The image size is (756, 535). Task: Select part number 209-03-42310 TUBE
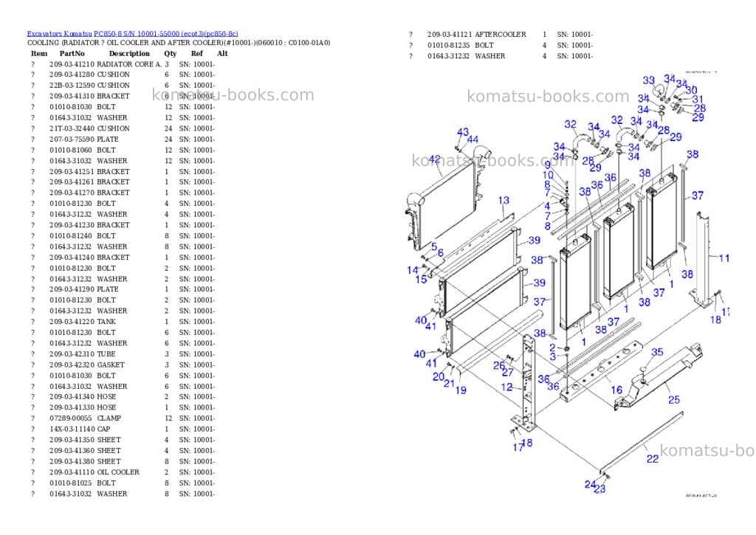coord(72,353)
